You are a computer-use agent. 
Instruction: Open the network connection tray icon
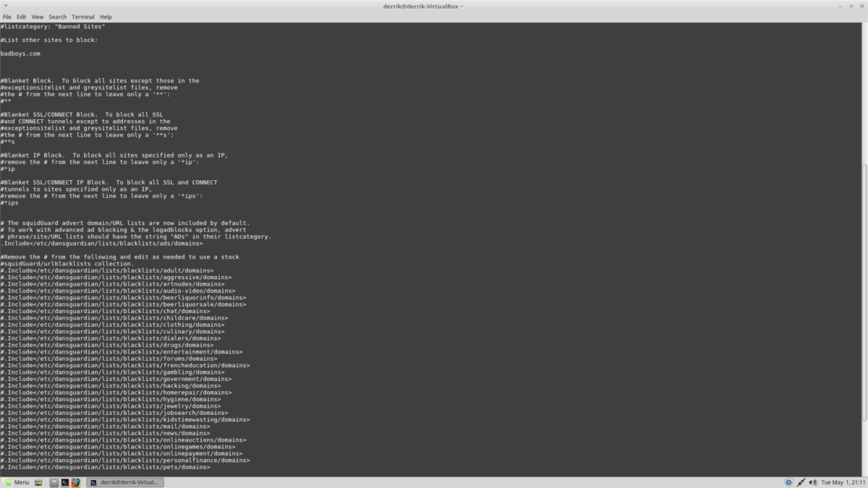pos(801,482)
